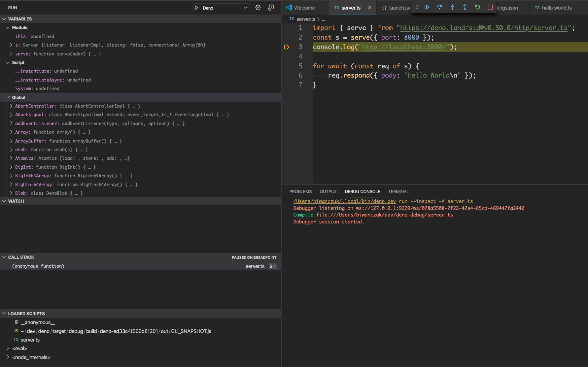Close the server.ts editor tab
Viewport: 588px width, 367px height.
click(370, 8)
